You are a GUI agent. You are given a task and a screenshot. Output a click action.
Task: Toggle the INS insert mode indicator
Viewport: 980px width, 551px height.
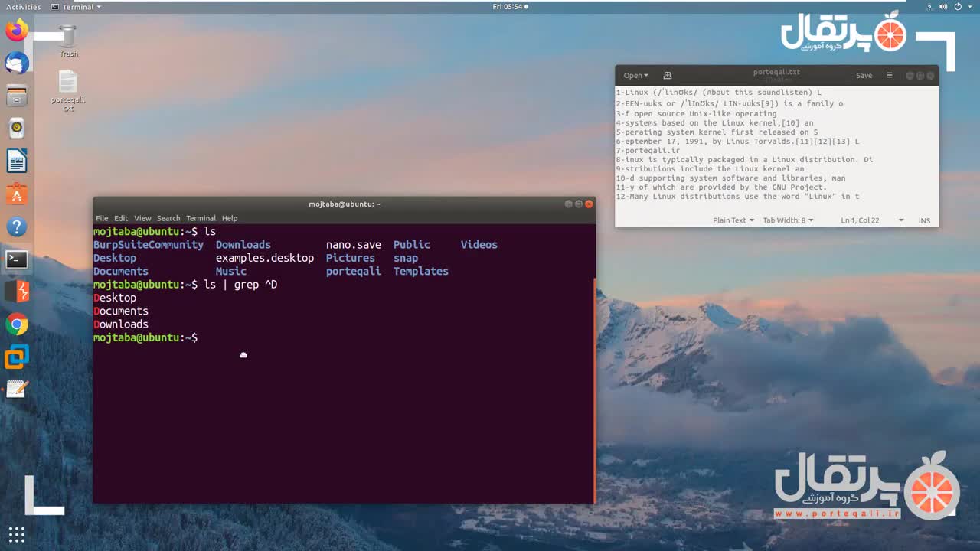click(x=924, y=220)
